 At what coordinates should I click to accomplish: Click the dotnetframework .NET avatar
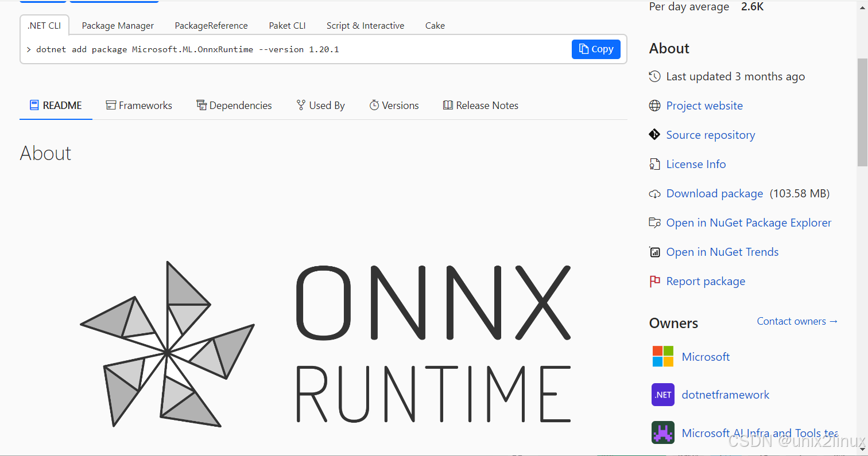coord(663,395)
